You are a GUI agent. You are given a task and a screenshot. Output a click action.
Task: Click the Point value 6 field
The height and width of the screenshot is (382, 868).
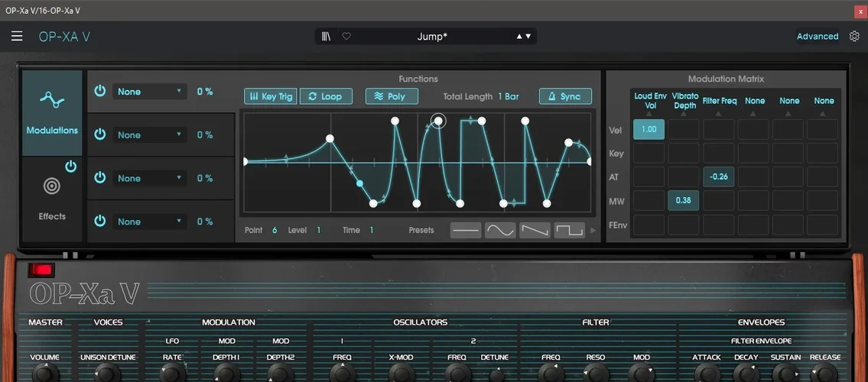point(275,230)
